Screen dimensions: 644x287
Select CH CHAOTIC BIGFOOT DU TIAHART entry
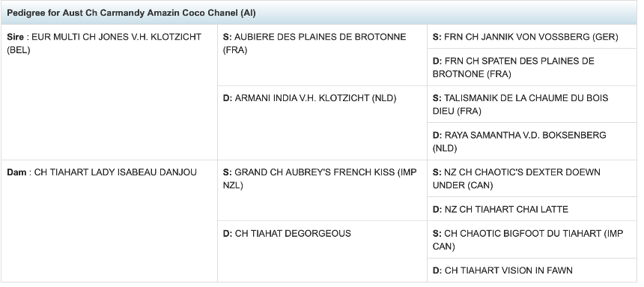528,240
